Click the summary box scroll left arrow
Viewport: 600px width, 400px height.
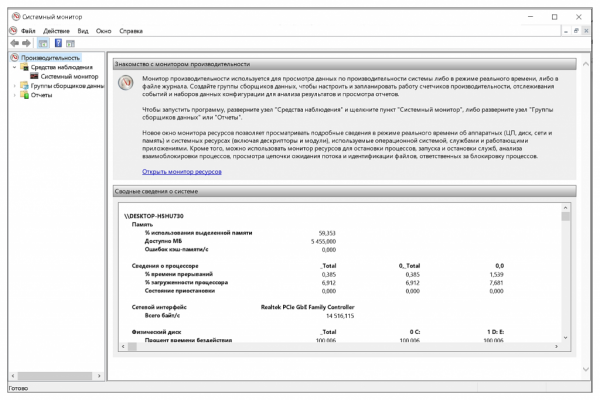tap(123, 346)
